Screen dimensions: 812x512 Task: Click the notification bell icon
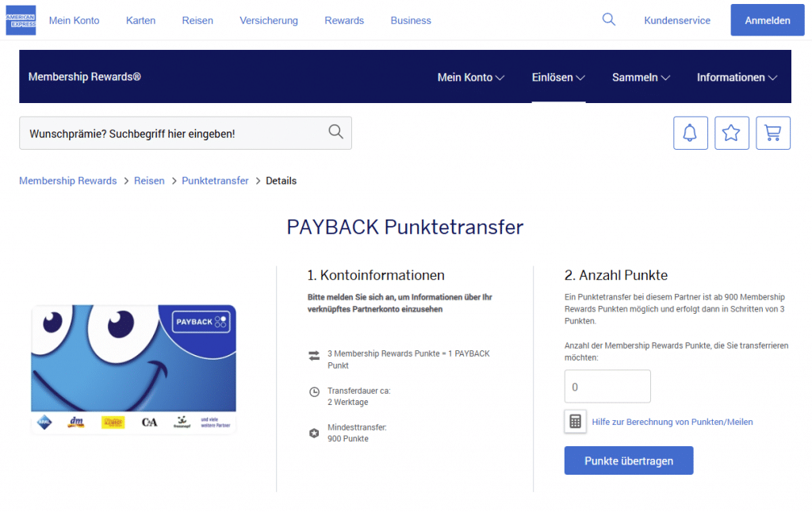tap(690, 133)
